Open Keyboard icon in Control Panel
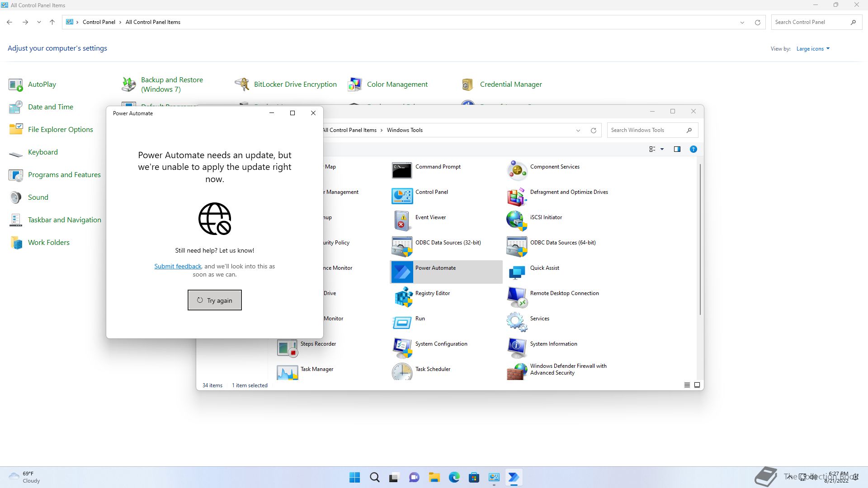 [16, 154]
